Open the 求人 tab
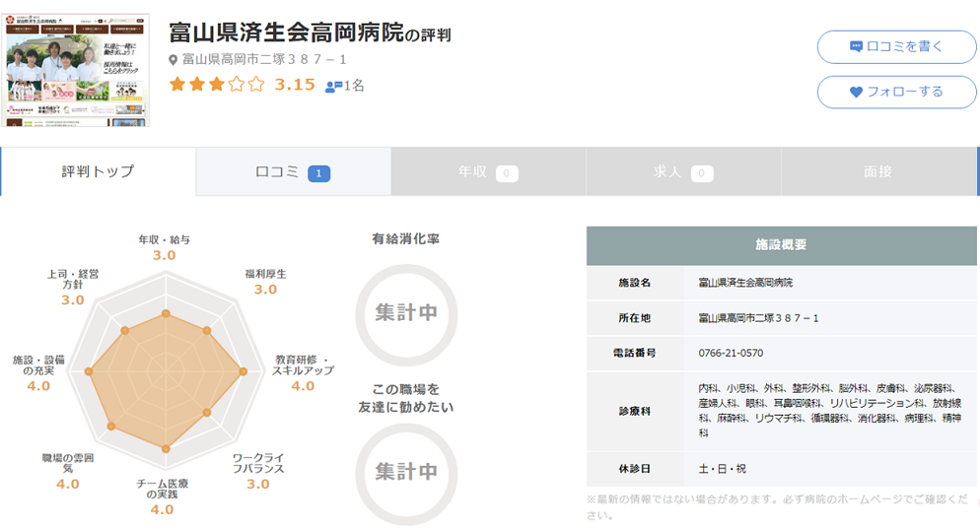This screenshot has width=980, height=530. tap(683, 171)
